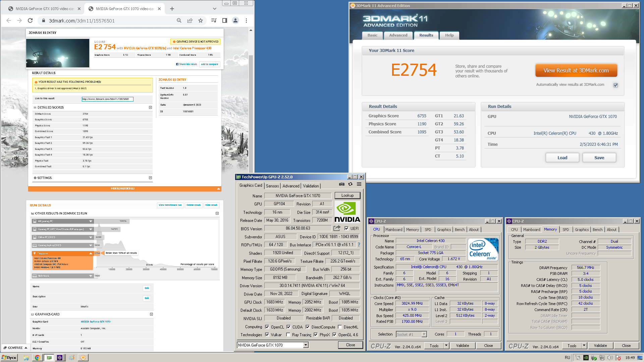The image size is (644, 362).
Task: Take GPU-Z screenshot with camera icon
Action: pyautogui.click(x=341, y=184)
